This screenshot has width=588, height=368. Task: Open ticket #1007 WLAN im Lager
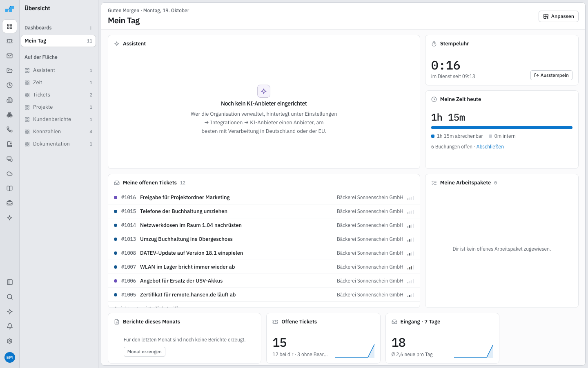(x=264, y=267)
